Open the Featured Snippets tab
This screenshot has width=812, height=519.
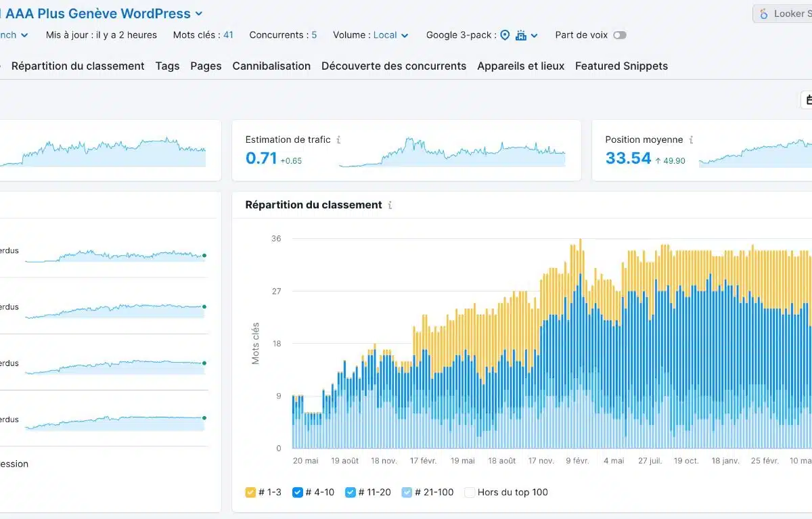click(x=621, y=66)
